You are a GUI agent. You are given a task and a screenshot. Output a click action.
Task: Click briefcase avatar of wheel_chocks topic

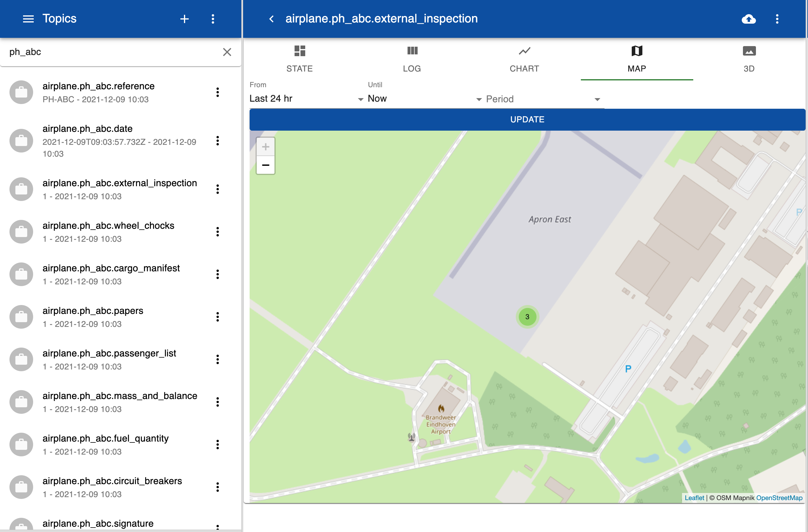pos(21,232)
